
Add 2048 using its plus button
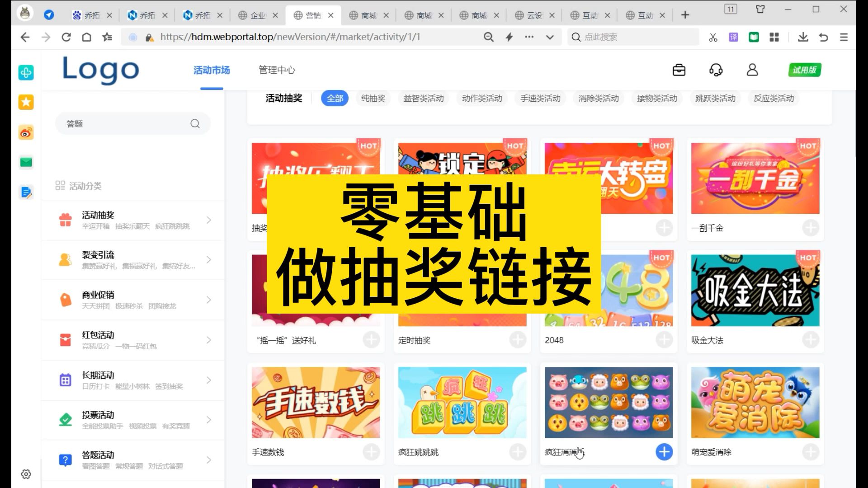pos(664,340)
